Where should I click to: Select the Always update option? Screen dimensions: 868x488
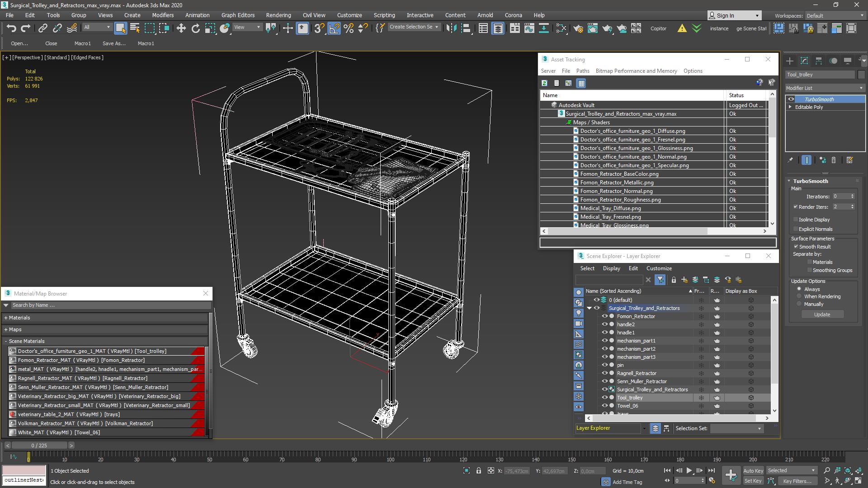799,289
